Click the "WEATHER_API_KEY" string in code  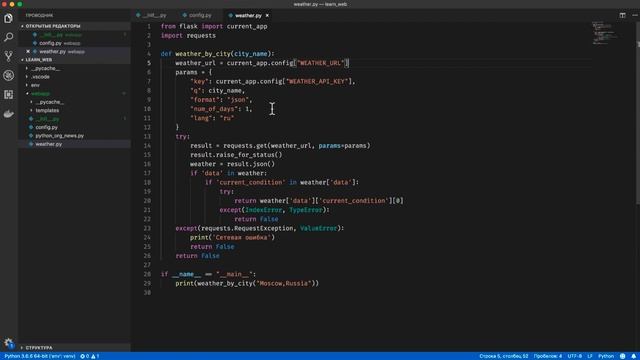(x=317, y=81)
